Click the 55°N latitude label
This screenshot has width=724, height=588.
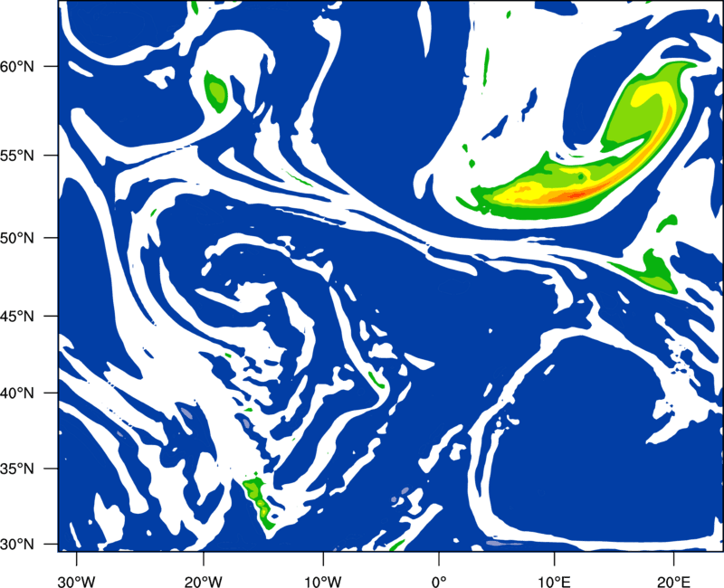(17, 156)
